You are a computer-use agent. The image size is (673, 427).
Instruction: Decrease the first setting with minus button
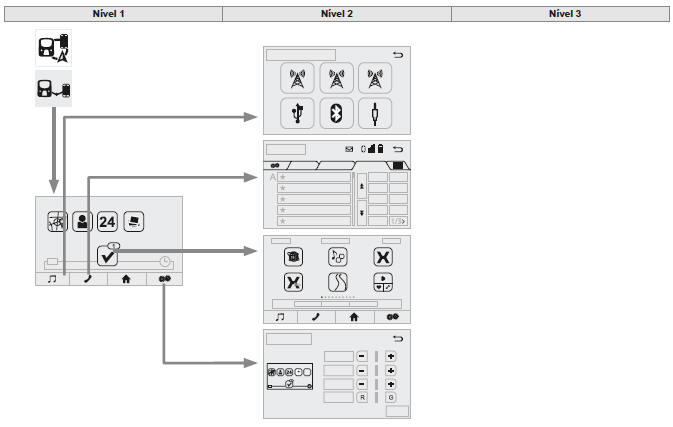[360, 356]
